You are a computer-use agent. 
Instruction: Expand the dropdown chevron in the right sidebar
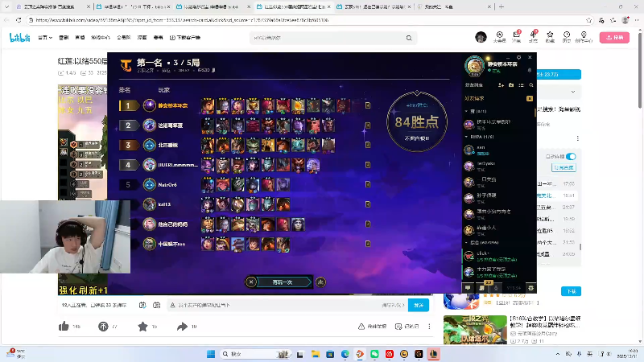pos(573,92)
